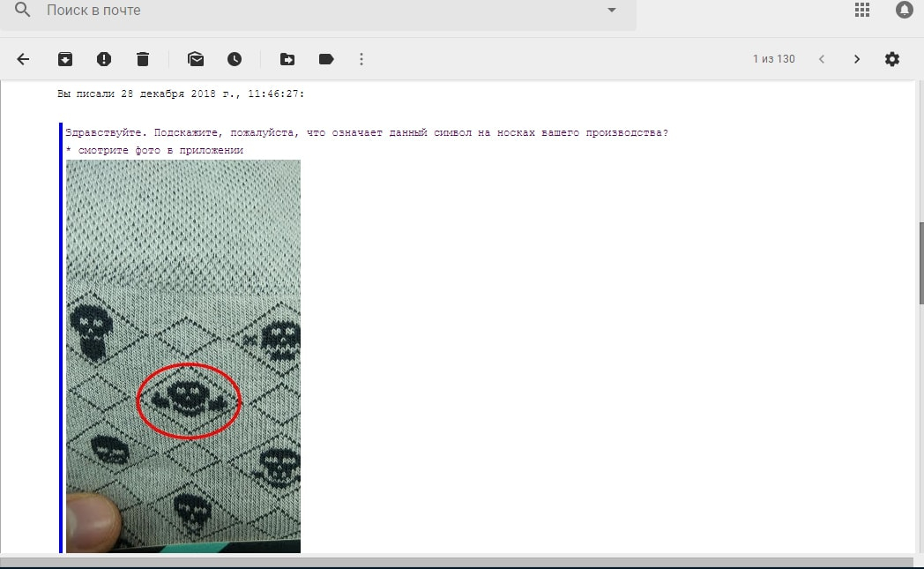This screenshot has height=569, width=924.
Task: Open the three-dot more actions menu
Action: [x=361, y=59]
